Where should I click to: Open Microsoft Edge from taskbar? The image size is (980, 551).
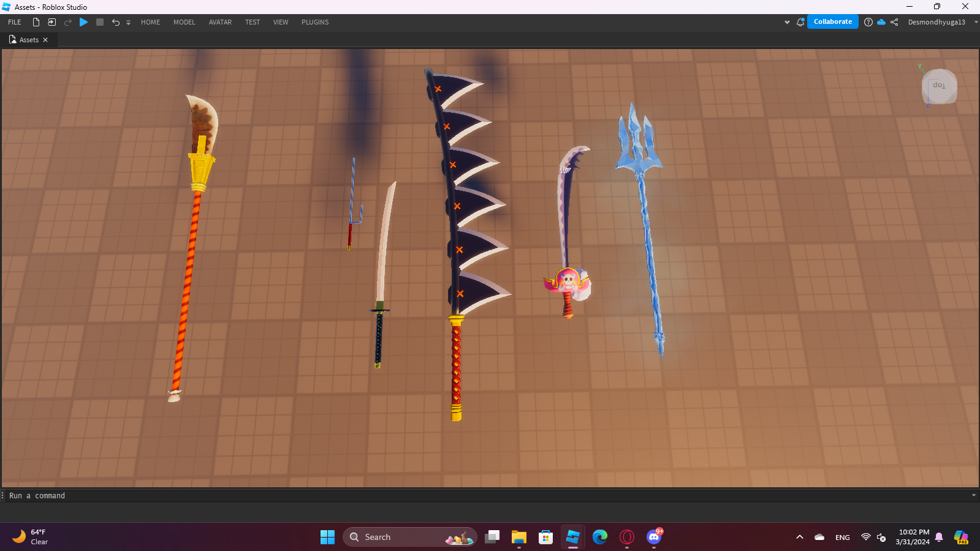[x=600, y=537]
